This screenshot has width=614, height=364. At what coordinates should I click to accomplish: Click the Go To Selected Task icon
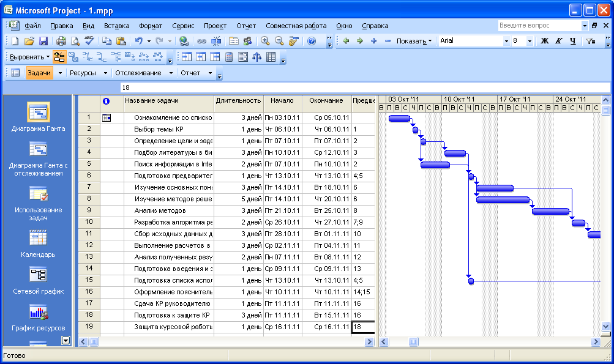pos(293,41)
